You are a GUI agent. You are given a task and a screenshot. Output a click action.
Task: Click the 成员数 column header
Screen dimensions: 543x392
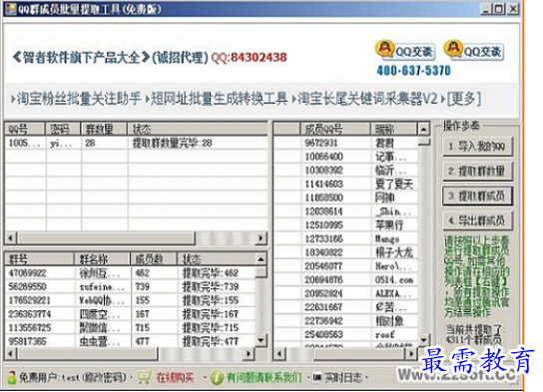click(x=154, y=259)
